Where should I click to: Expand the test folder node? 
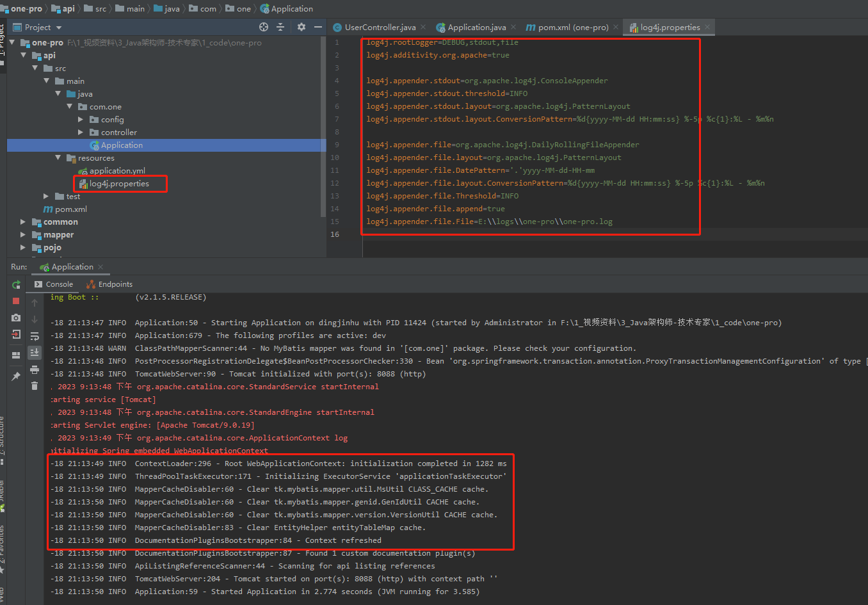click(x=46, y=196)
